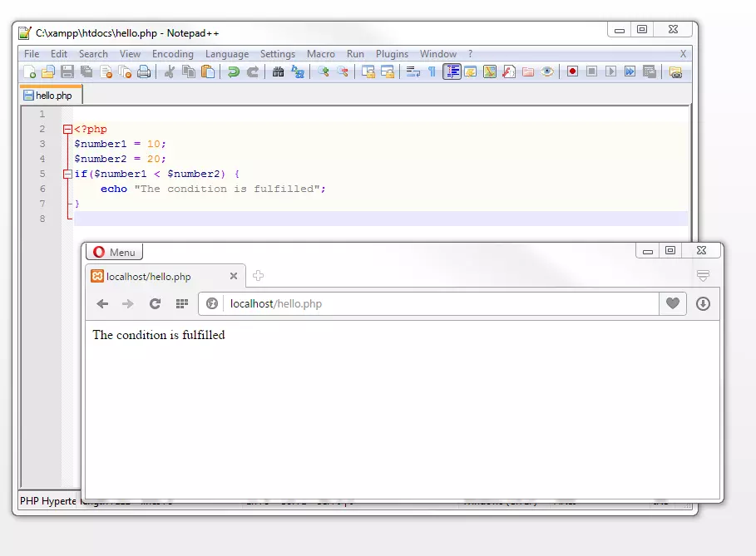Open Opera's tab menu at the right

pyautogui.click(x=703, y=275)
